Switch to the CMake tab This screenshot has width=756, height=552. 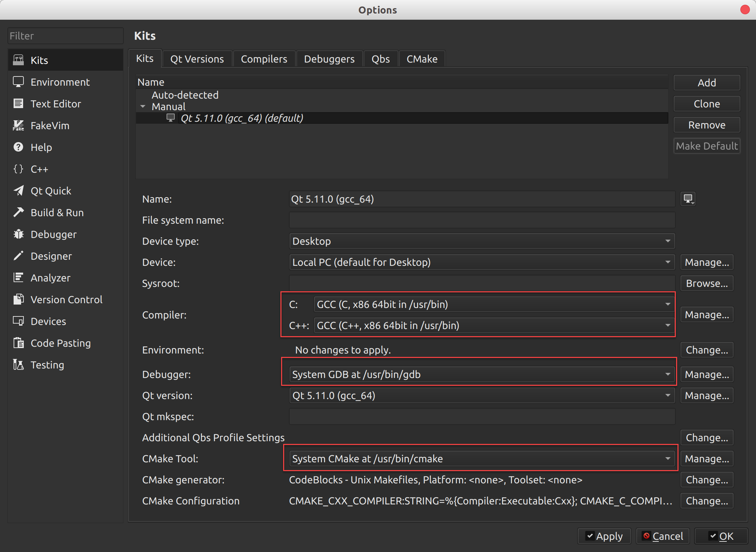(422, 59)
